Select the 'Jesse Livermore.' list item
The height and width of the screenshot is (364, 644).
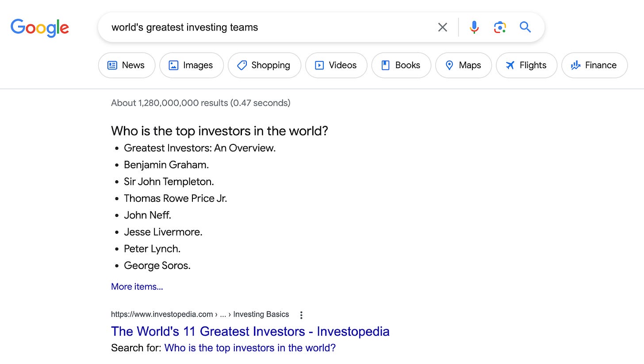tap(163, 232)
